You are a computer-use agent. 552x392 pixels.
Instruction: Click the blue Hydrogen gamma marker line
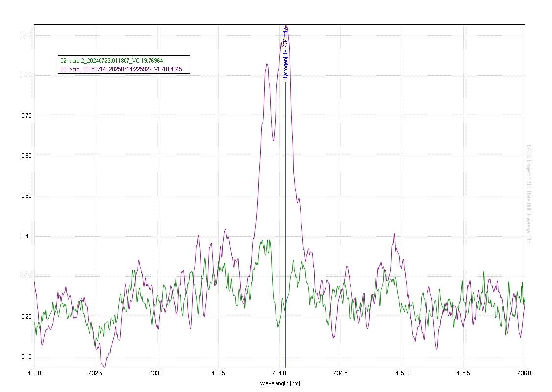285,225
